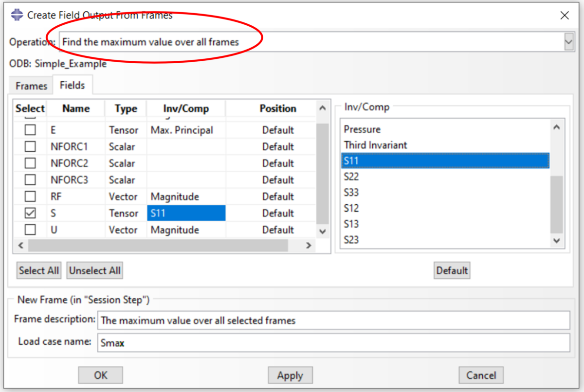The image size is (584, 392).
Task: Click the Abaqus dialog icon in title bar
Action: [16, 15]
